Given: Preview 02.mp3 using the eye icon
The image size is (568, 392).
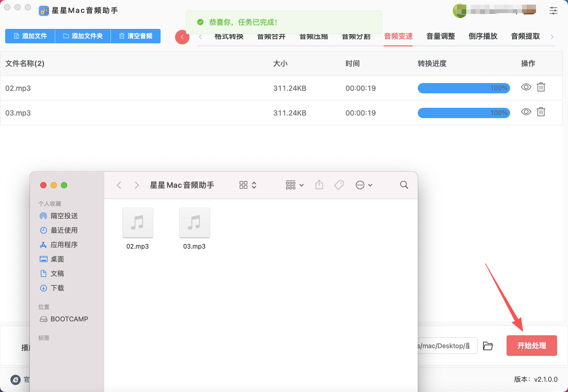Looking at the screenshot, I should (x=526, y=88).
